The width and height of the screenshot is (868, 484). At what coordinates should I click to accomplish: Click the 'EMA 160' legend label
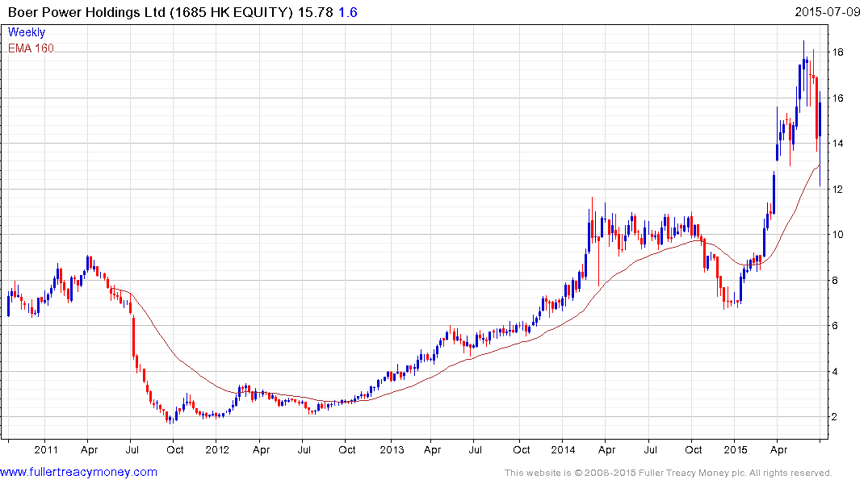pyautogui.click(x=31, y=48)
